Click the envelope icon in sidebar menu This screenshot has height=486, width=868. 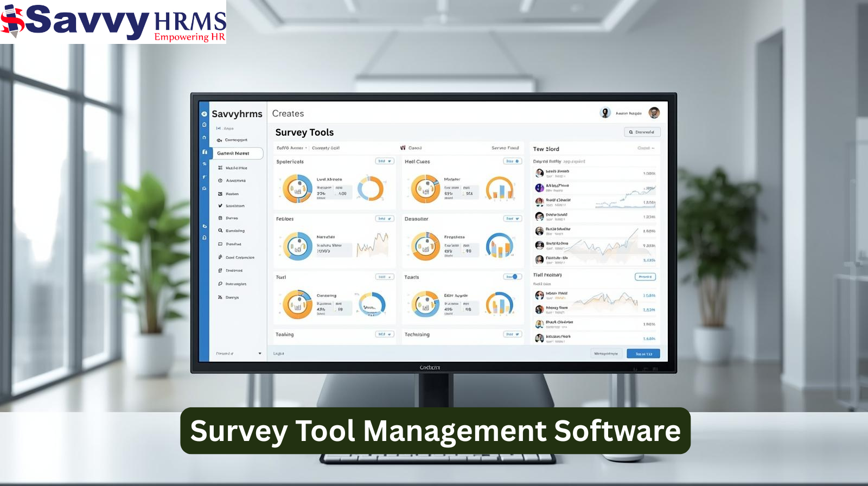220,194
